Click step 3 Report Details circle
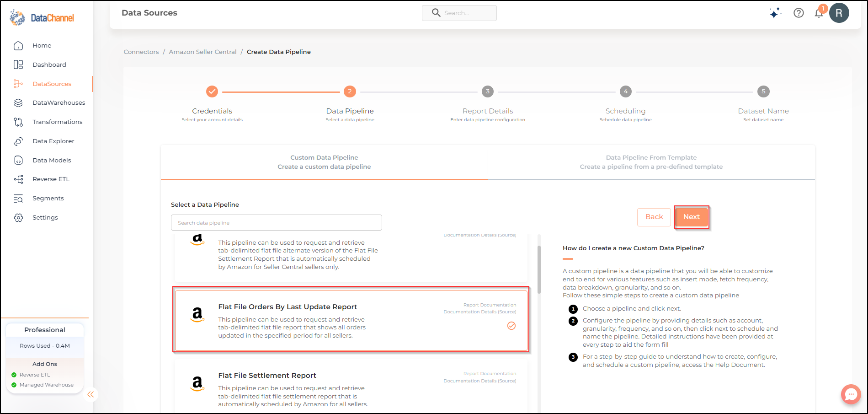The image size is (868, 414). (x=488, y=91)
